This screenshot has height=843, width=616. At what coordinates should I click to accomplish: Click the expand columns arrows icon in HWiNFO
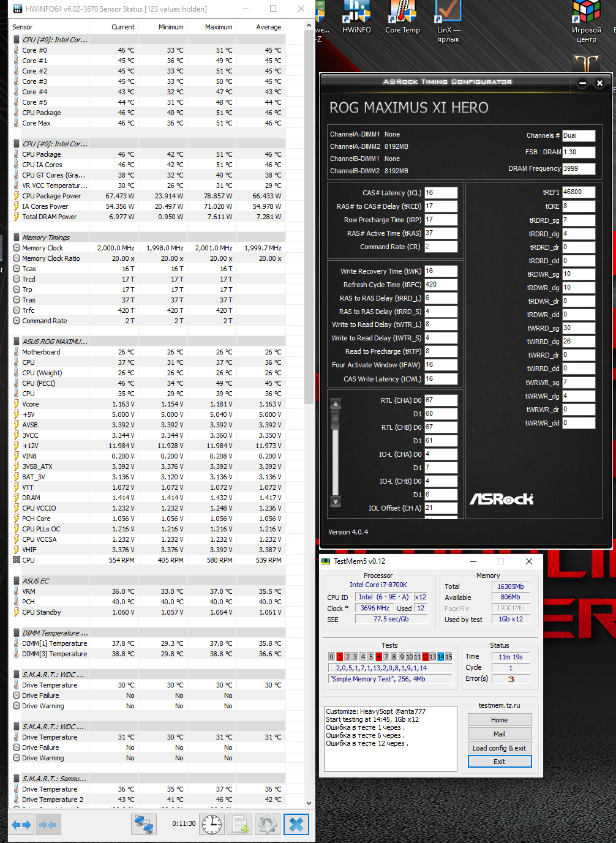click(21, 825)
